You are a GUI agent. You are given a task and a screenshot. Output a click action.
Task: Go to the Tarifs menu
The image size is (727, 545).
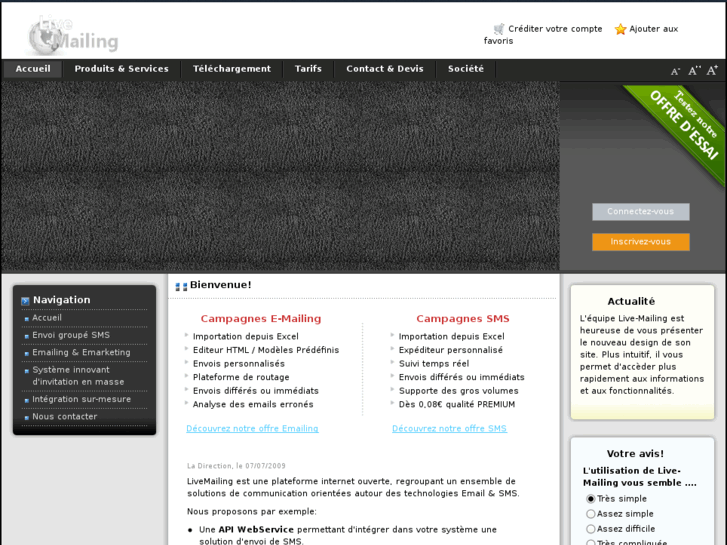pyautogui.click(x=308, y=69)
